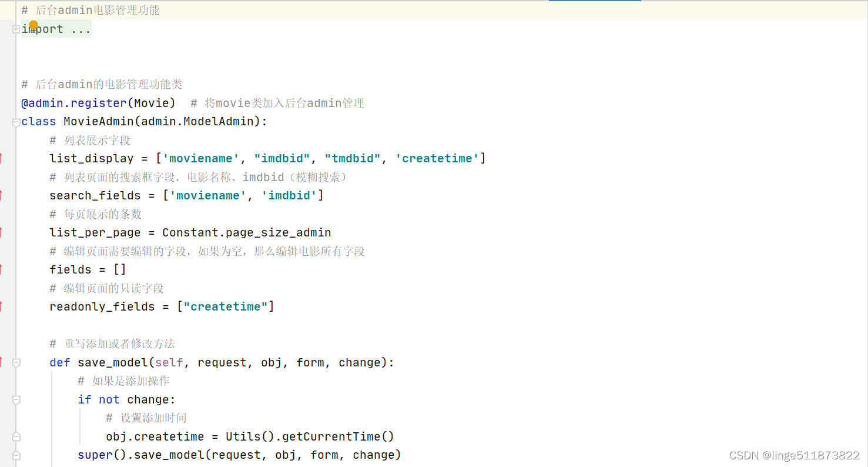The image size is (868, 467).
Task: Click the override arrow beside def save_model
Action: (1, 362)
